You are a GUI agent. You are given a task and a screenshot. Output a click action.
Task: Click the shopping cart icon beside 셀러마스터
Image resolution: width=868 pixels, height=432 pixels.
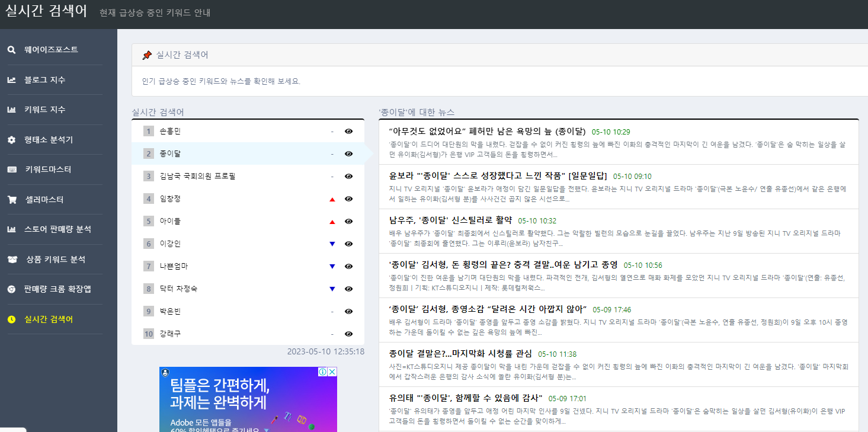tap(12, 200)
